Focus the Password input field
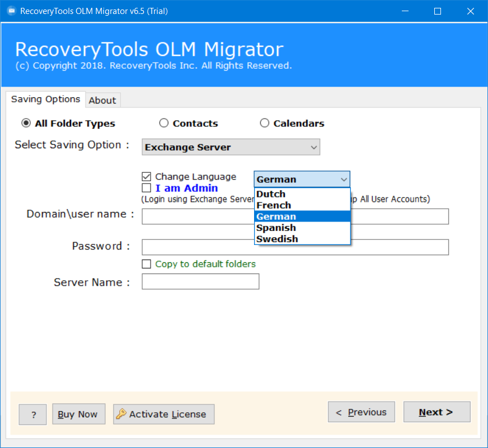Image resolution: width=488 pixels, height=448 pixels. (x=295, y=247)
